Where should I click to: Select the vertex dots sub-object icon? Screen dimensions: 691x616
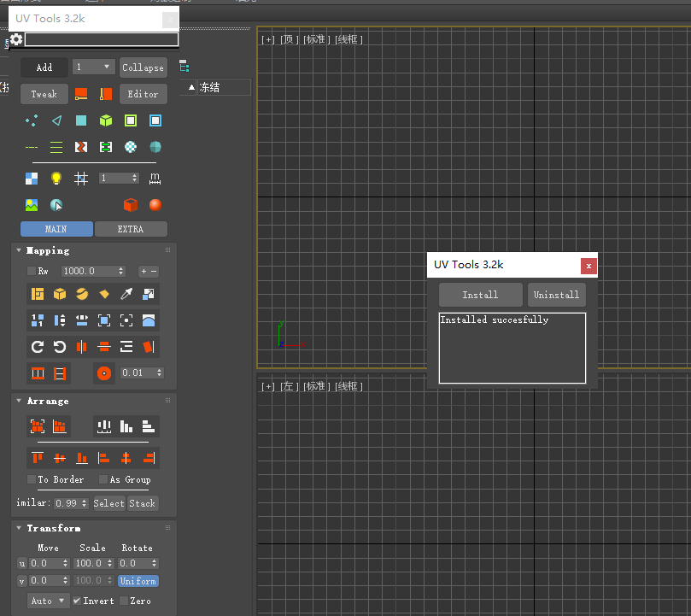pos(32,120)
